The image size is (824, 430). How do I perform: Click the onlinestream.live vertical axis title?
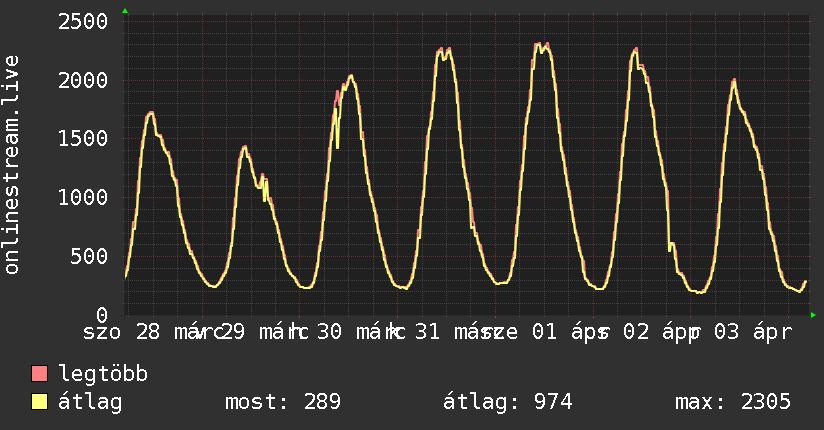pos(12,166)
